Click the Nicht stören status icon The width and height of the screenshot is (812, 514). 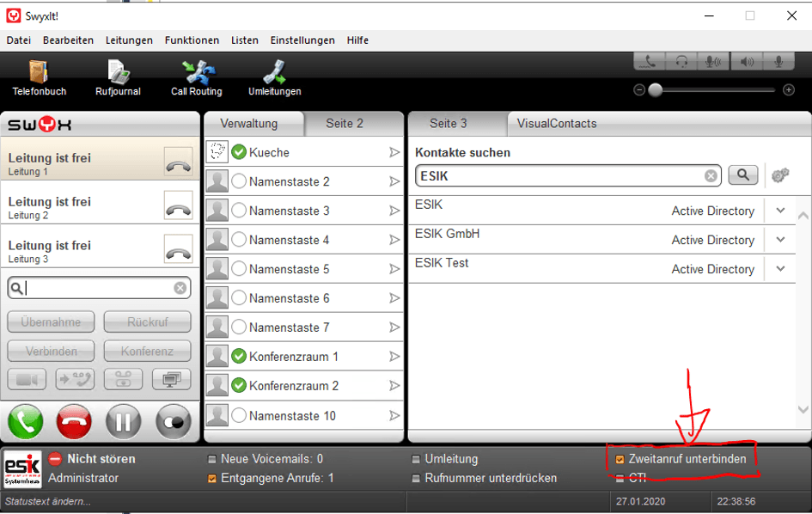(x=55, y=459)
